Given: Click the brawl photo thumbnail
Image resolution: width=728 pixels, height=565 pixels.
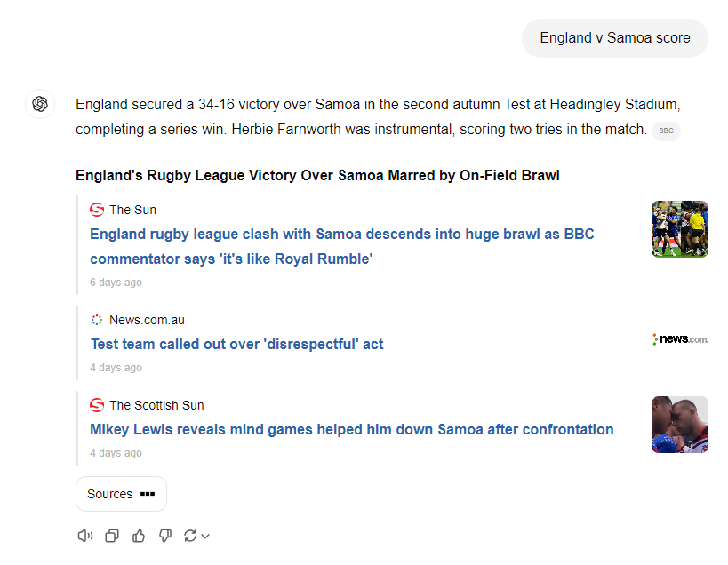Looking at the screenshot, I should click(x=679, y=229).
